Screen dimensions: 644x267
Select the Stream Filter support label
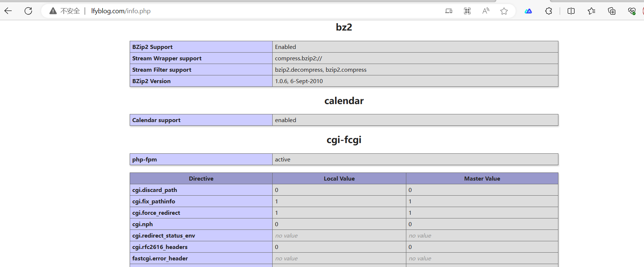coord(162,70)
